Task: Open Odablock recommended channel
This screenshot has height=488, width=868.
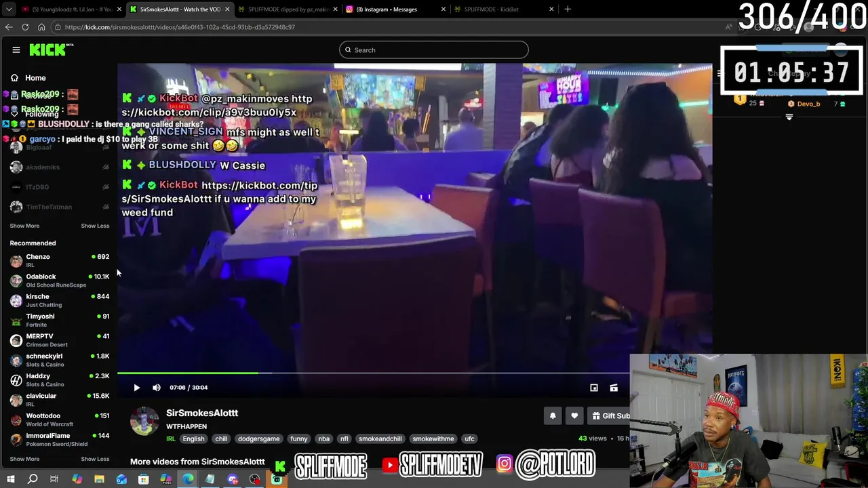Action: click(59, 281)
